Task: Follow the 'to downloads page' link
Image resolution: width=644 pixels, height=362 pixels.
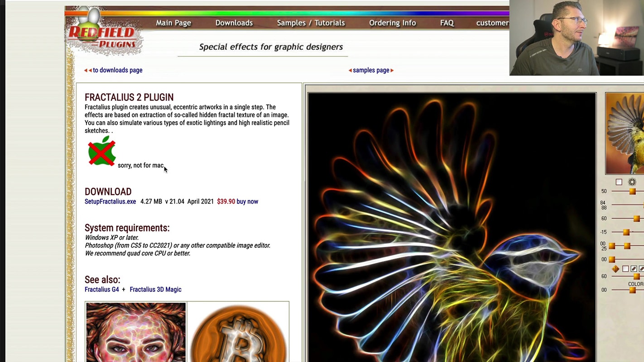Action: point(118,70)
